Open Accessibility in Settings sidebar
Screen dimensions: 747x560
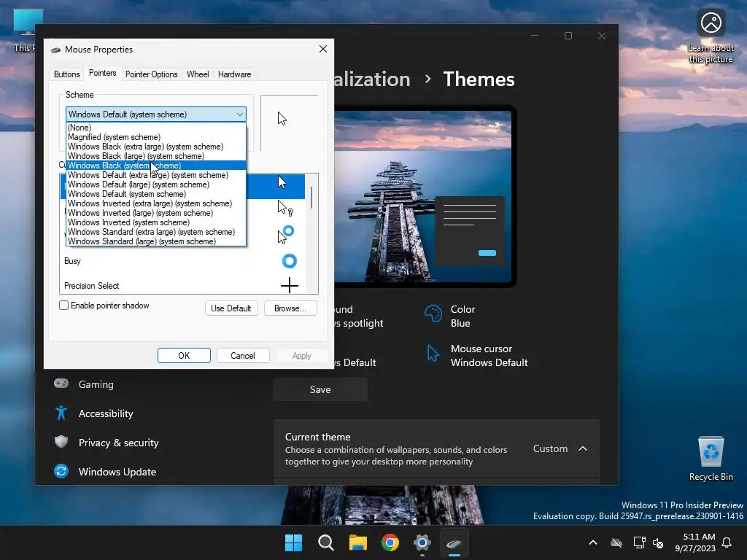pyautogui.click(x=106, y=413)
